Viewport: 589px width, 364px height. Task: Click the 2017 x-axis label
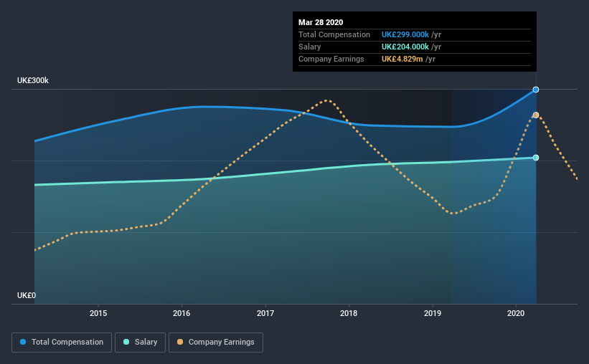point(265,313)
